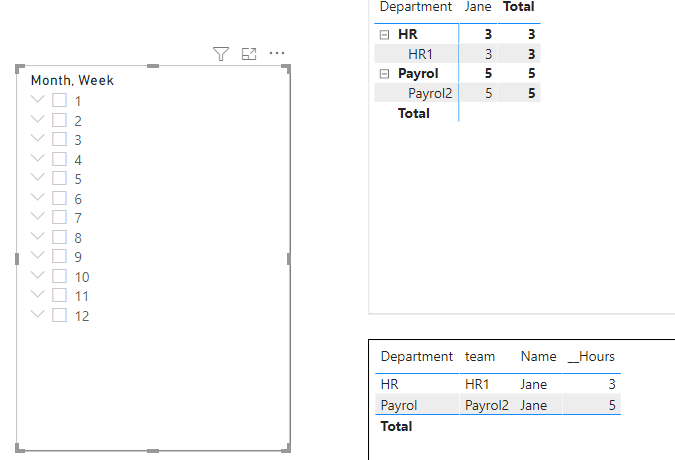Sort by team column header in table
The width and height of the screenshot is (675, 460).
click(x=480, y=357)
